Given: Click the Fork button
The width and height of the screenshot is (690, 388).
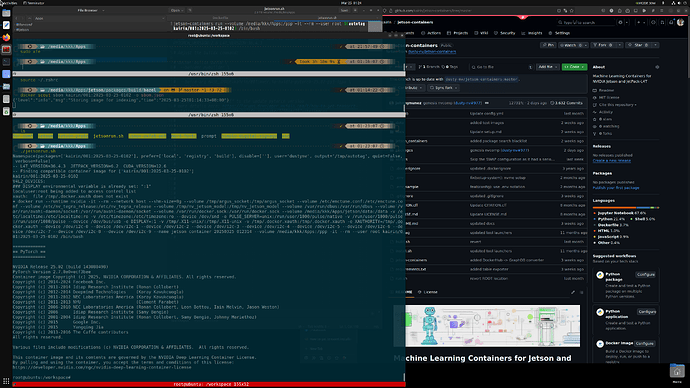Looking at the screenshot, I should click(x=602, y=45).
